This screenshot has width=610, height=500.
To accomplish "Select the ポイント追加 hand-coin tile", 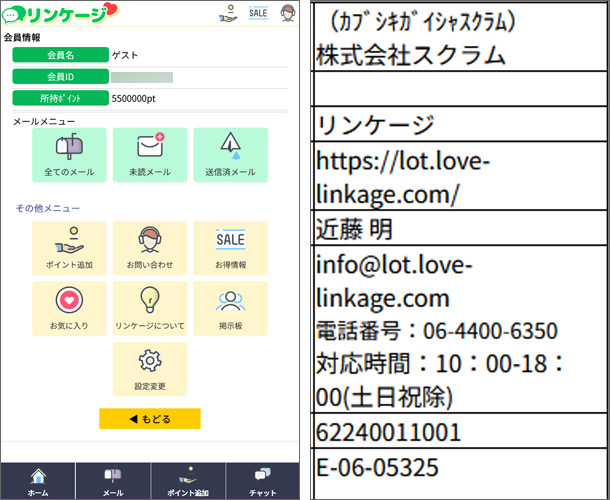I will (x=69, y=248).
